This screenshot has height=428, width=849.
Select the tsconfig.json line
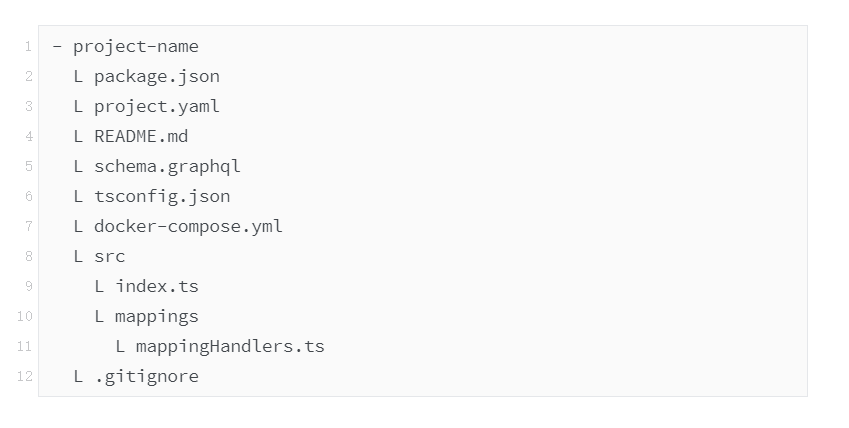coord(162,196)
